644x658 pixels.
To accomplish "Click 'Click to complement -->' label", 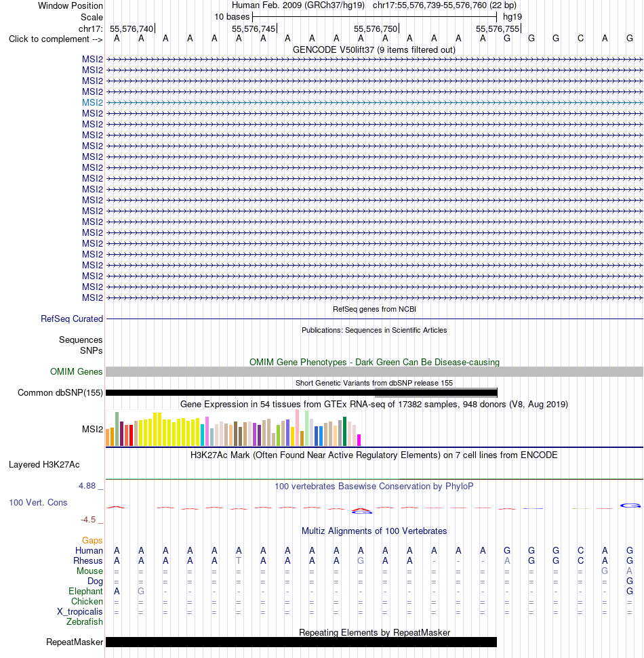I will [x=56, y=39].
